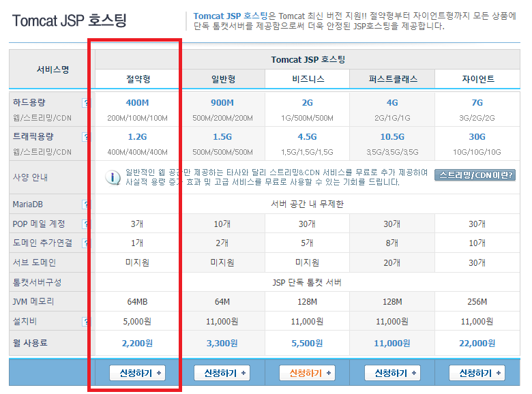
Task: Click the 5,000원 setup fee cell
Action: (x=137, y=322)
